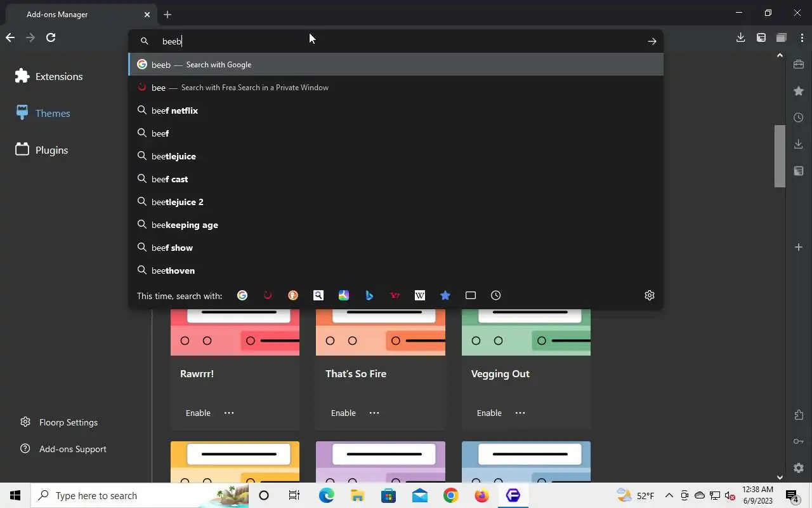The image size is (812, 508).
Task: Click the Go arrow in the address bar
Action: pyautogui.click(x=652, y=41)
